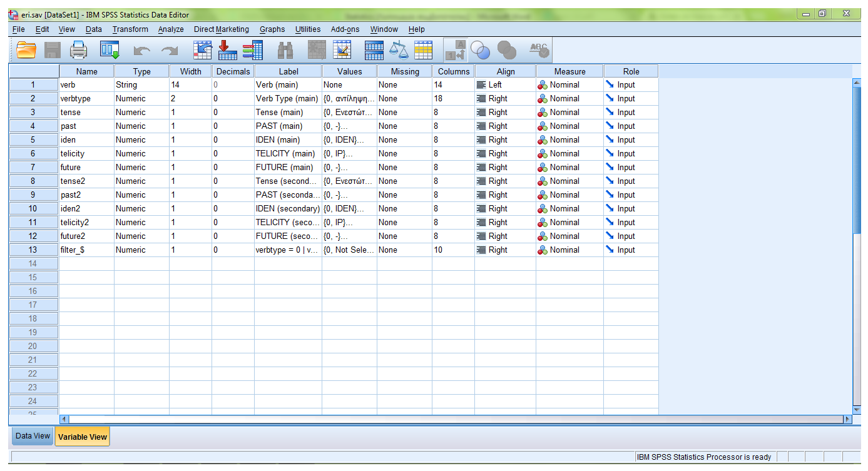The height and width of the screenshot is (471, 868).
Task: Click the Insert Cases icon
Action: pyautogui.click(x=317, y=50)
